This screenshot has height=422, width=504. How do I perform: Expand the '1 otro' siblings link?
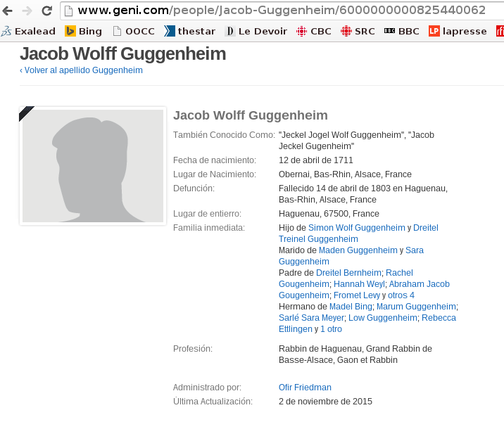[331, 329]
